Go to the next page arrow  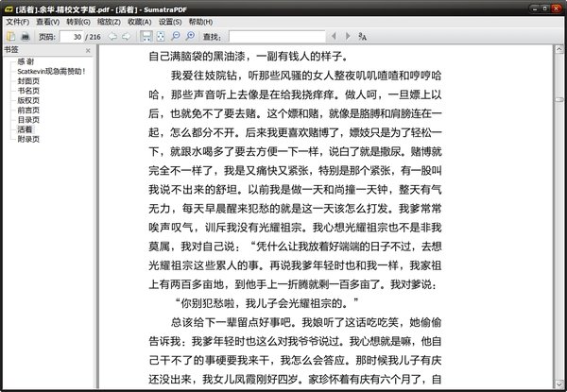click(x=127, y=36)
